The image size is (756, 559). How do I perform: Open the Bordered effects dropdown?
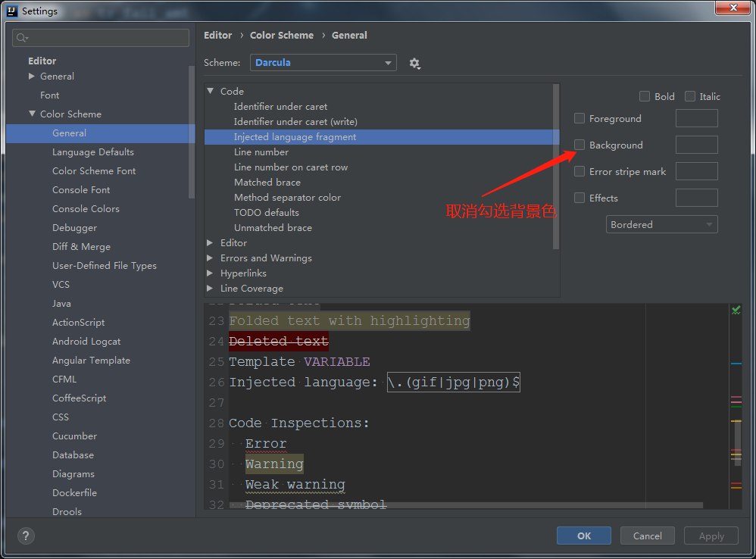(x=662, y=224)
